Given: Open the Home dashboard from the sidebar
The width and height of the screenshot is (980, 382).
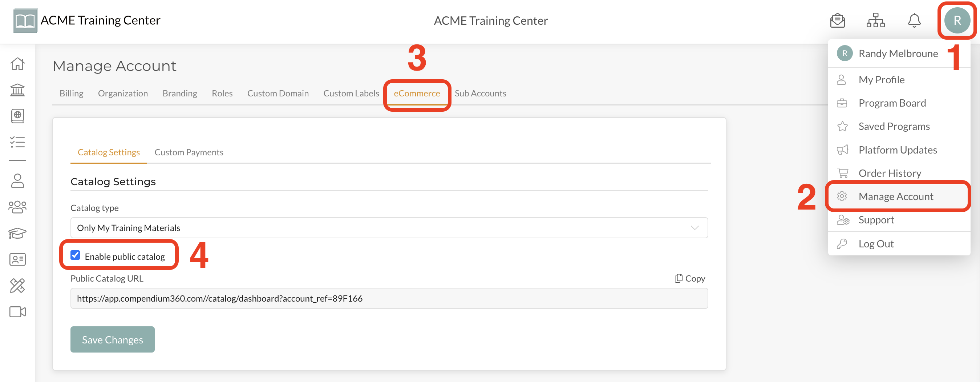Looking at the screenshot, I should pos(17,64).
